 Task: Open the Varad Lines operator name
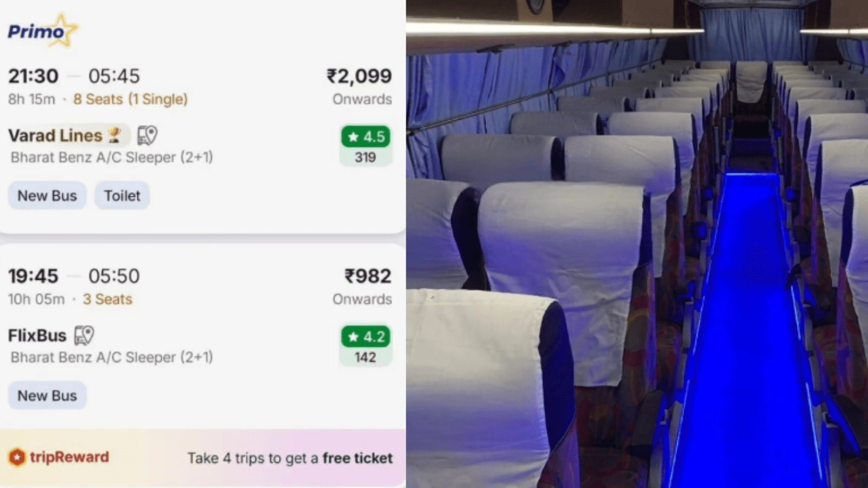(55, 136)
